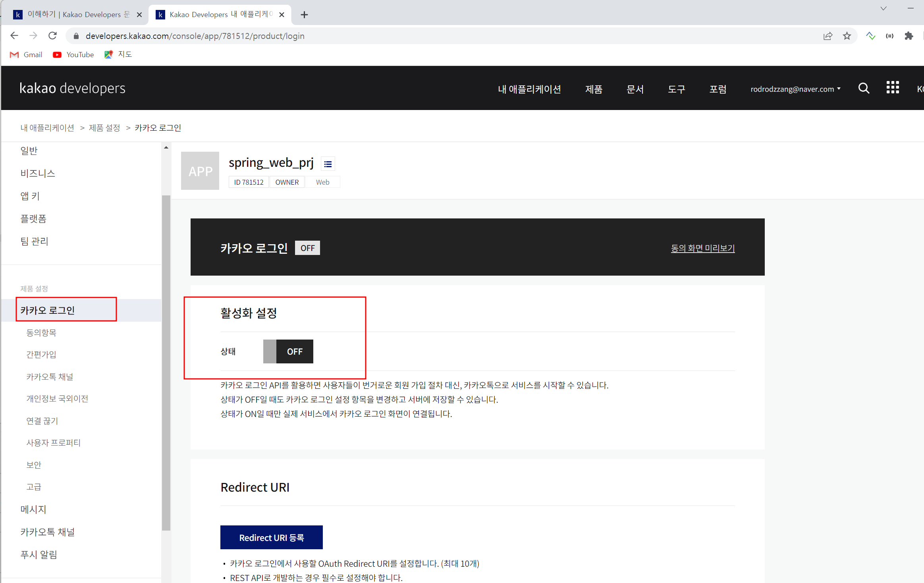The image size is (924, 583).
Task: Select 플랫폼 in the sidebar
Action: click(x=33, y=219)
